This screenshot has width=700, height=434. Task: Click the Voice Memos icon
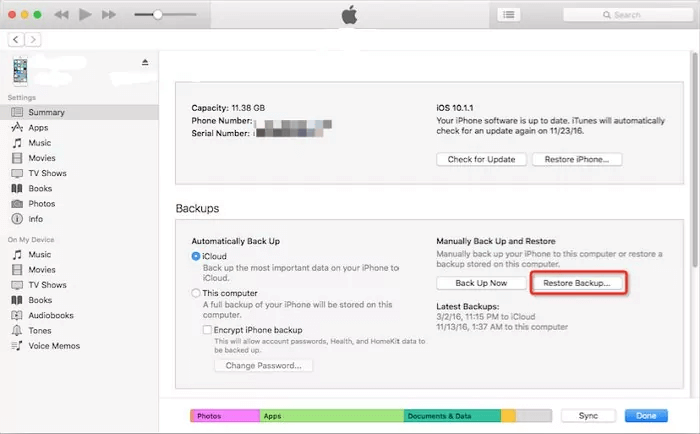click(17, 346)
